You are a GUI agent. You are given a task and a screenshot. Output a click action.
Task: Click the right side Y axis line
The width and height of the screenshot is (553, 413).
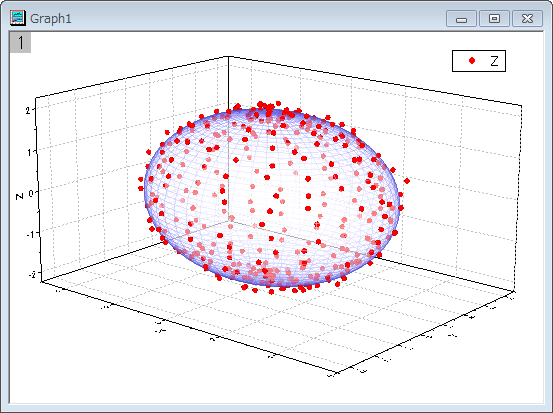tap(426, 332)
